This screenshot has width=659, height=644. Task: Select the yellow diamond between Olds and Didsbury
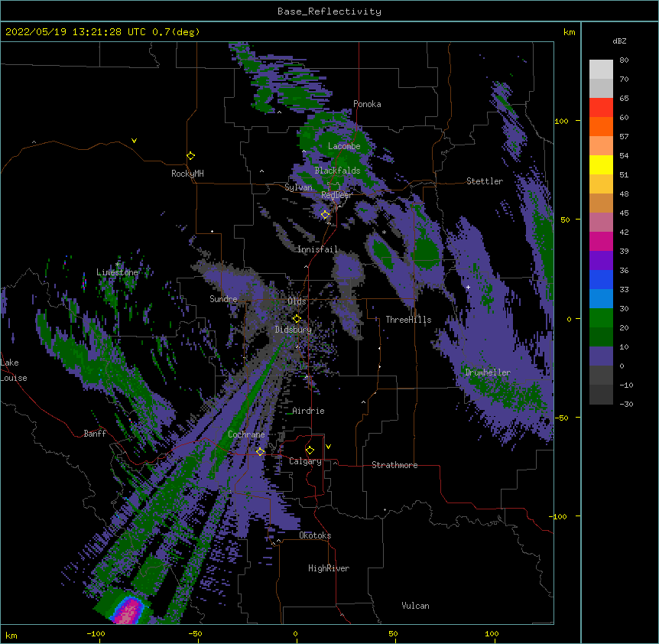coord(297,319)
